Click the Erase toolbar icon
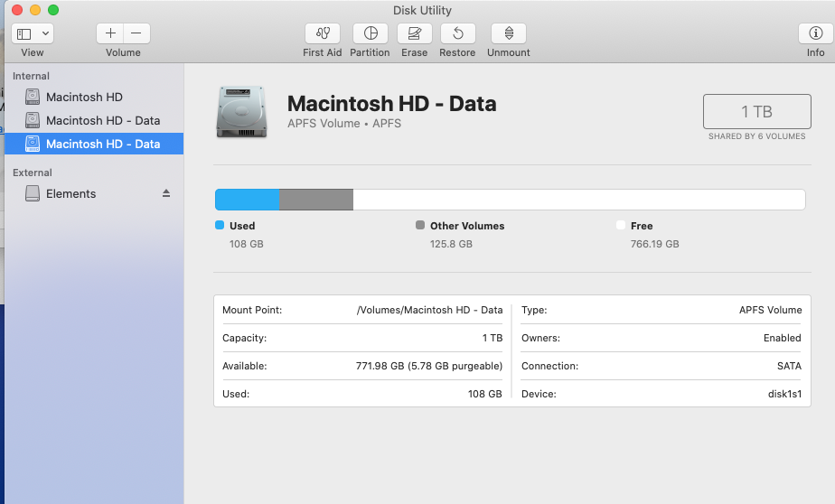835x504 pixels. [414, 33]
